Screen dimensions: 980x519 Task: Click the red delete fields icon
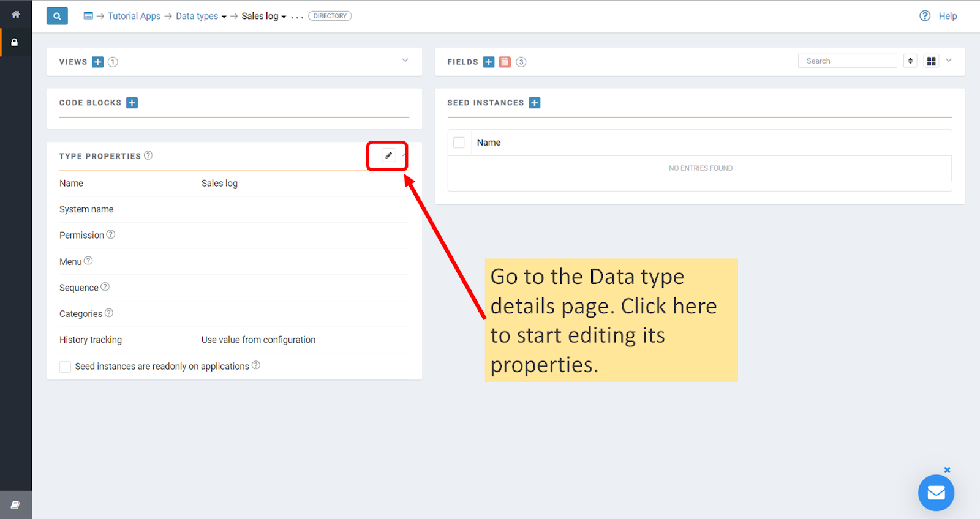tap(505, 62)
